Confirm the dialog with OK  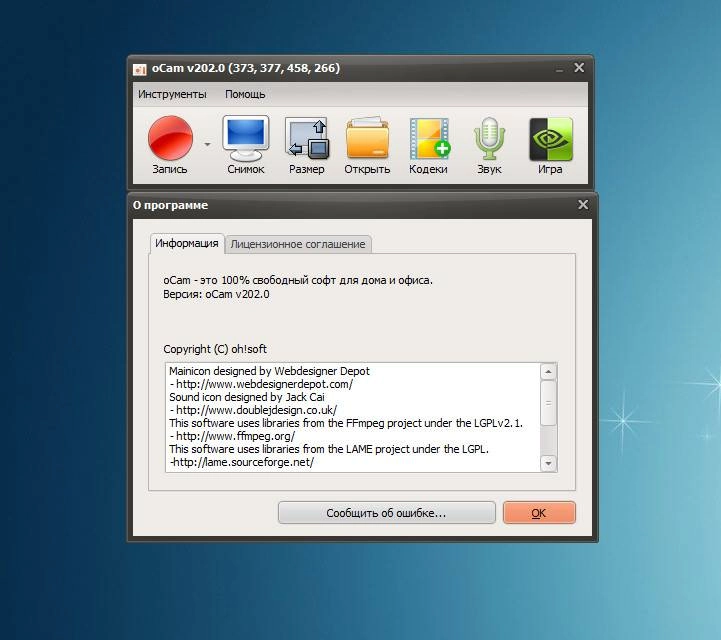pos(539,513)
